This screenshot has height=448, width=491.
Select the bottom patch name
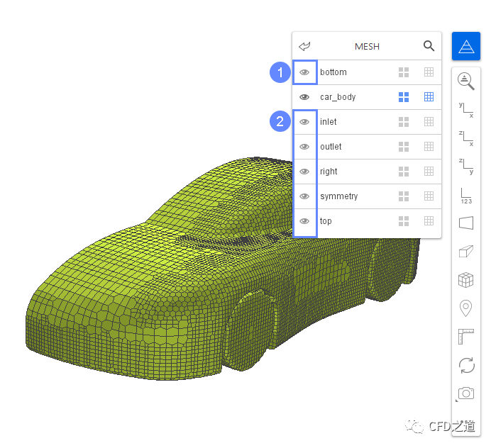(333, 72)
